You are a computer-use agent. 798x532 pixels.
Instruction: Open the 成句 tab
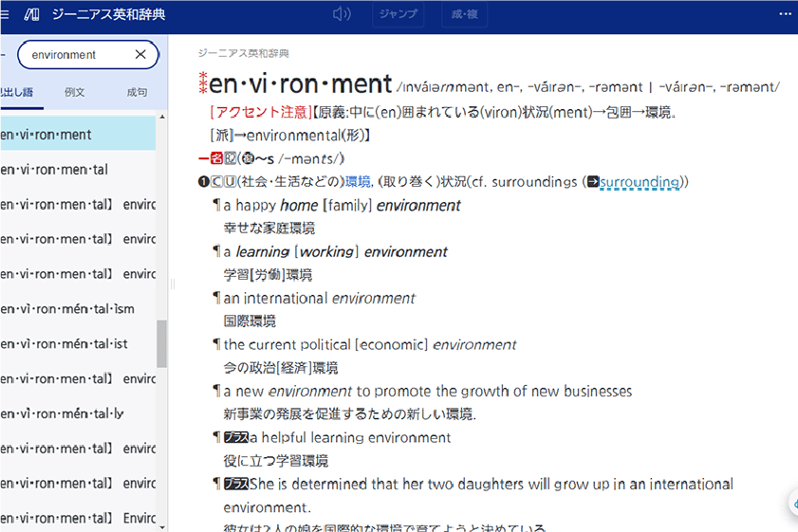[137, 92]
